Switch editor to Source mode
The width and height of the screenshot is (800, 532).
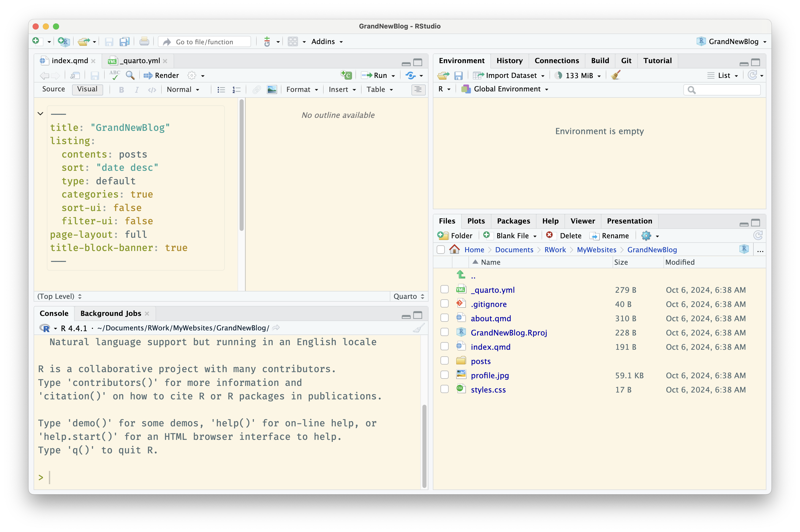54,89
